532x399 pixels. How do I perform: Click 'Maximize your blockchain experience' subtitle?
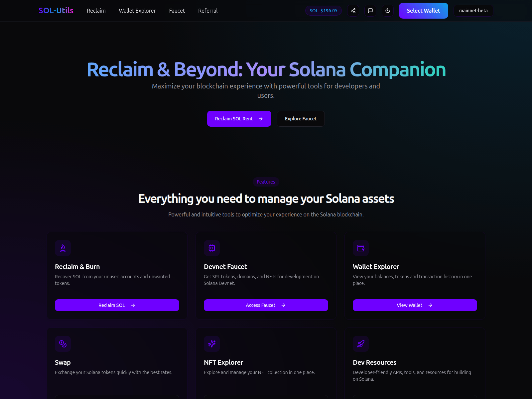coord(266,91)
